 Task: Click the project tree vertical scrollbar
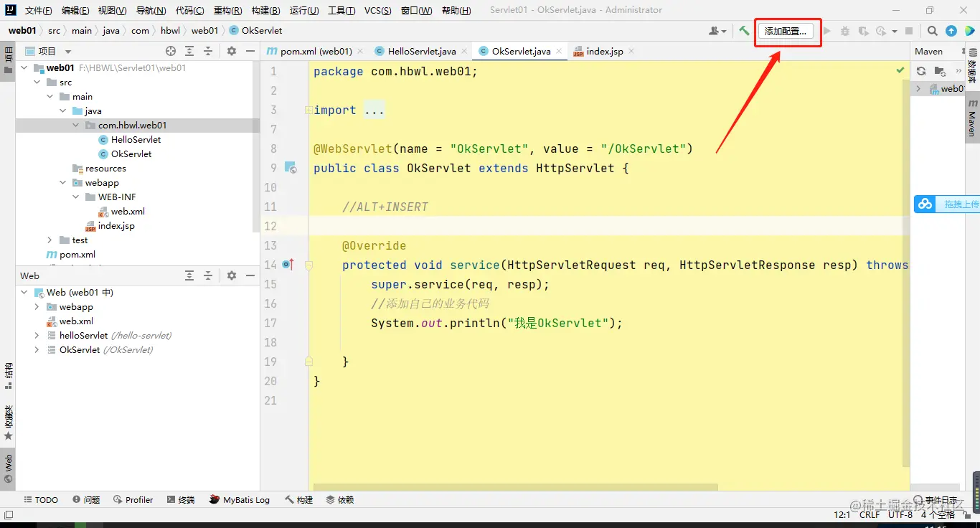point(257,147)
